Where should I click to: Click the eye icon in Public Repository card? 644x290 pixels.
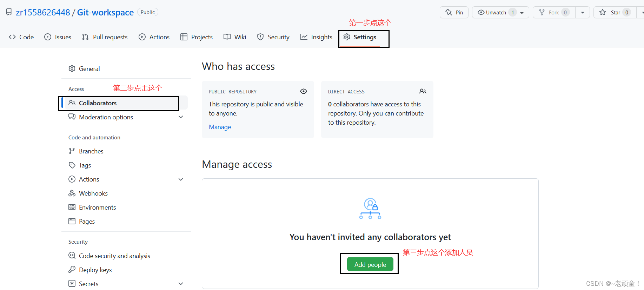click(304, 91)
